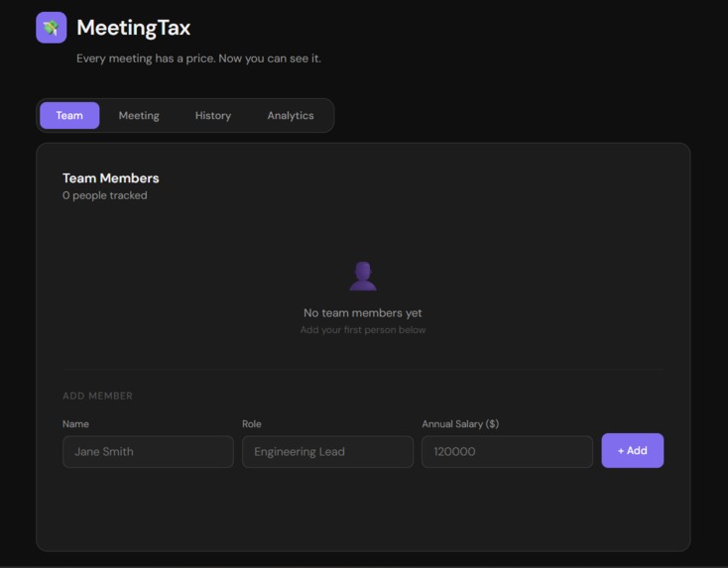Click the 'Name' field label
Image resolution: width=728 pixels, height=568 pixels.
point(75,424)
